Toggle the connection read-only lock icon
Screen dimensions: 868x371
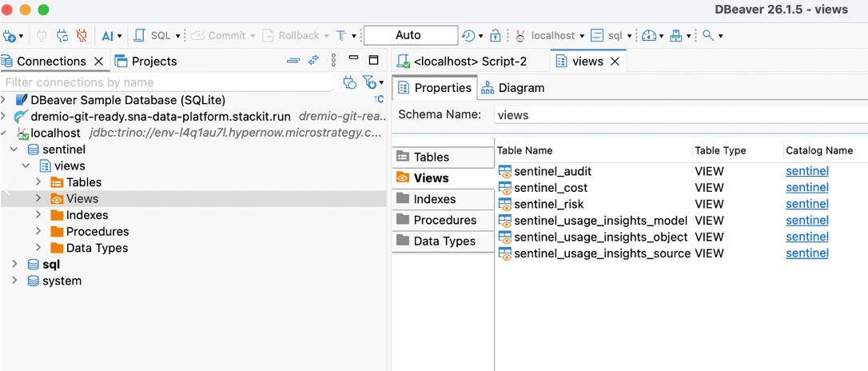point(496,36)
